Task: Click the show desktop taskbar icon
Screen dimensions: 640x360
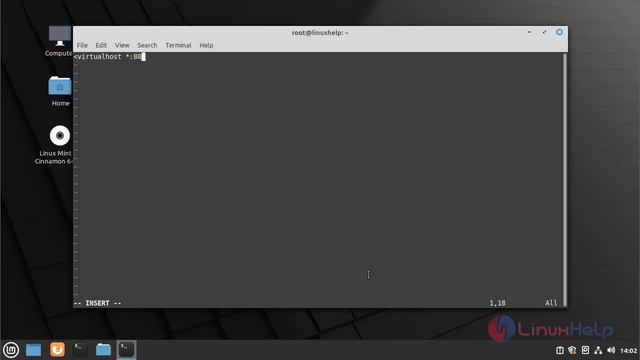Action: pos(33,350)
